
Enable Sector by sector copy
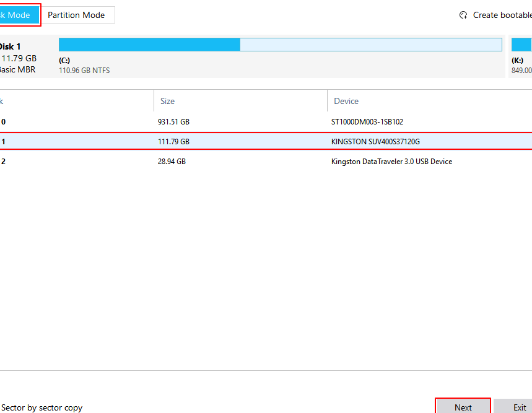40,407
